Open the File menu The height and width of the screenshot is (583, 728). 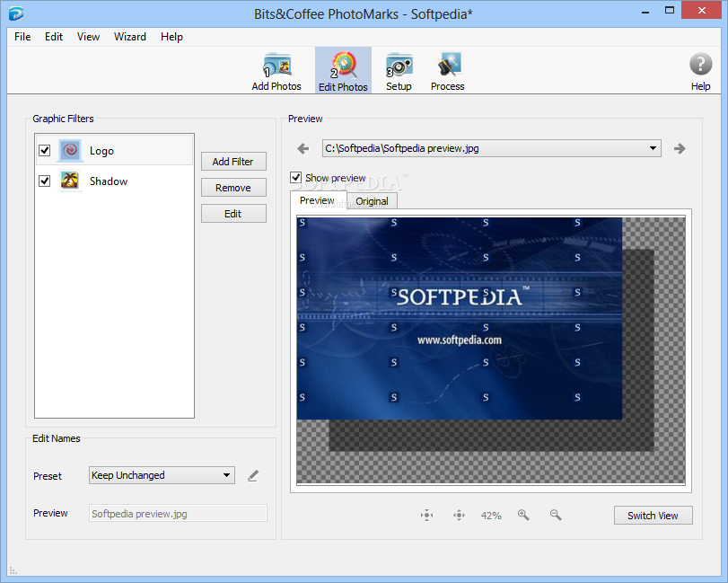pos(22,37)
